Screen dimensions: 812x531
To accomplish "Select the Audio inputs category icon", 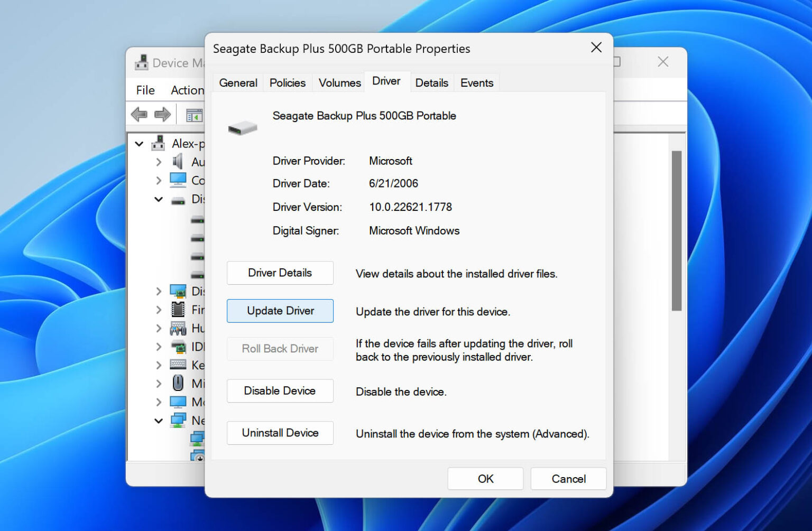I will point(178,162).
